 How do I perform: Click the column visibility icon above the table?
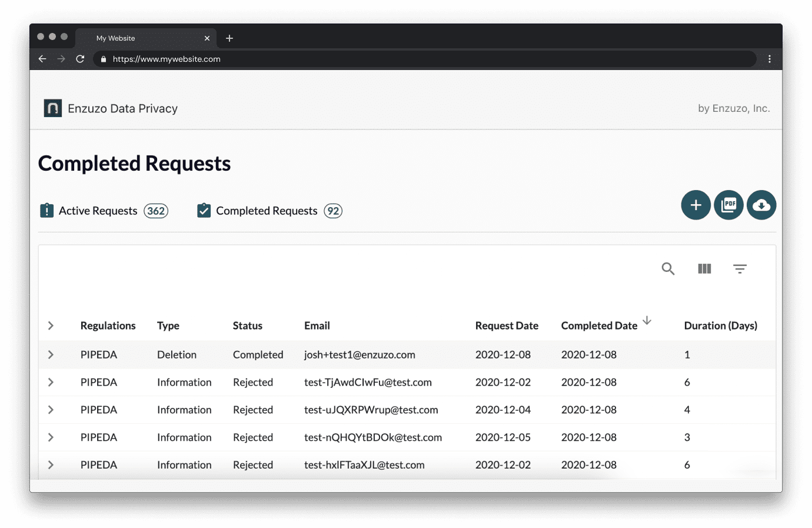pyautogui.click(x=704, y=268)
